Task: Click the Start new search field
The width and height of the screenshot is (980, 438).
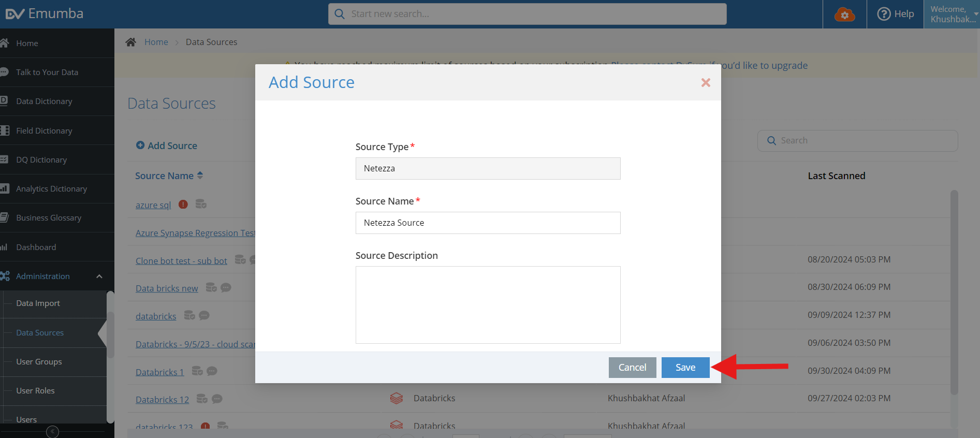Action: coord(527,14)
